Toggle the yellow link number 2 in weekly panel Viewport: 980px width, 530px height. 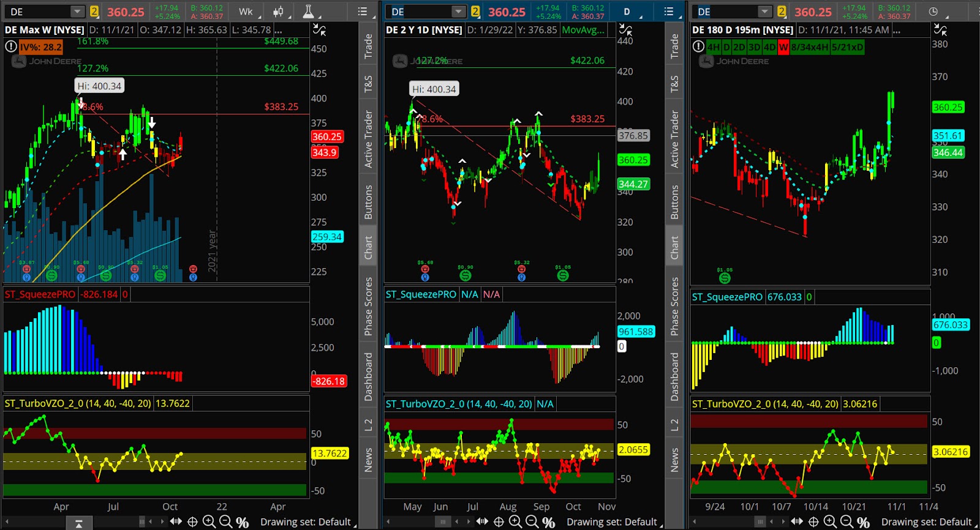click(x=94, y=11)
